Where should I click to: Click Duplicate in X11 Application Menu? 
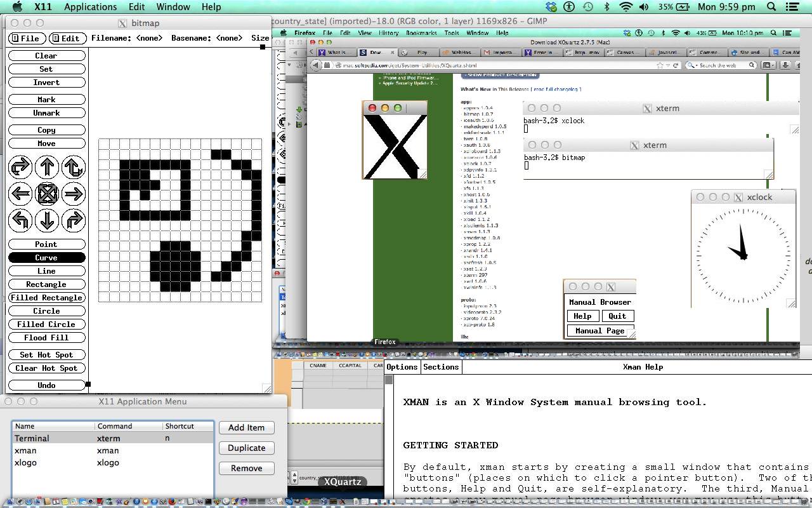coord(246,448)
